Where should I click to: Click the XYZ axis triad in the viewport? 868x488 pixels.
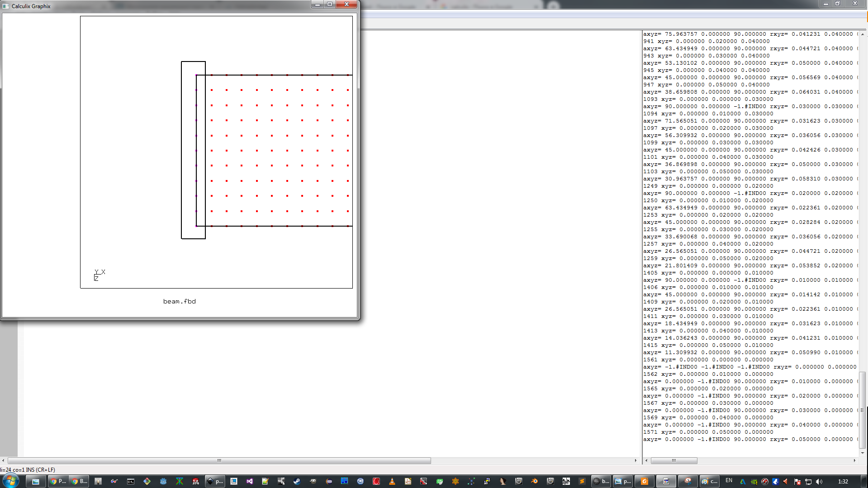point(99,275)
